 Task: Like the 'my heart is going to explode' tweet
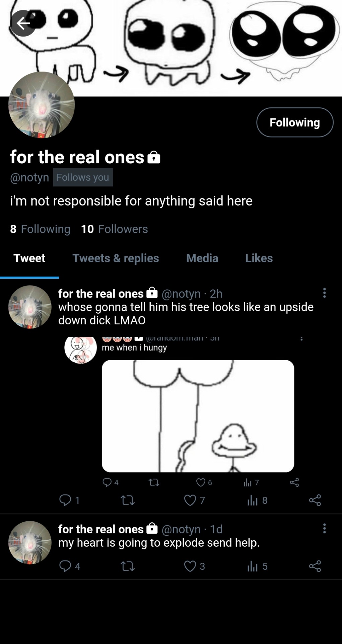coord(190,566)
